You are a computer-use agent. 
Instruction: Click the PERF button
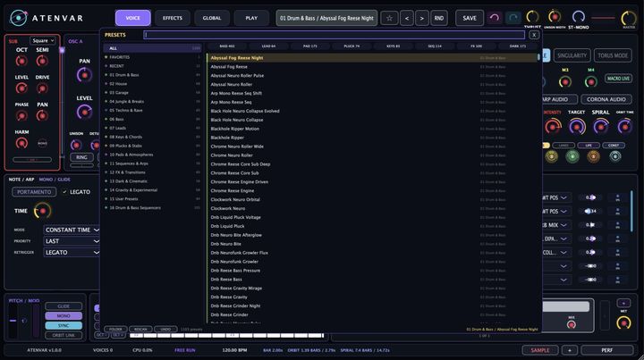pyautogui.click(x=607, y=350)
